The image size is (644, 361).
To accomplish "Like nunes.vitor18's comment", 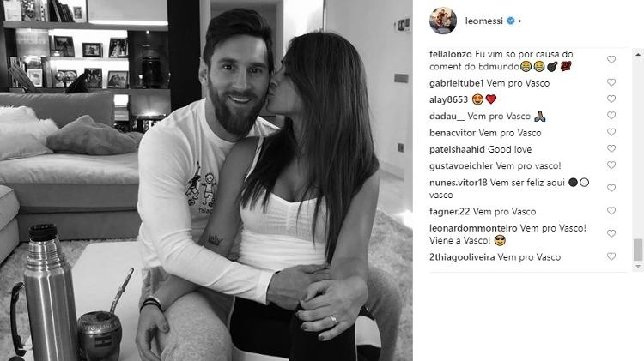I will 611,188.
